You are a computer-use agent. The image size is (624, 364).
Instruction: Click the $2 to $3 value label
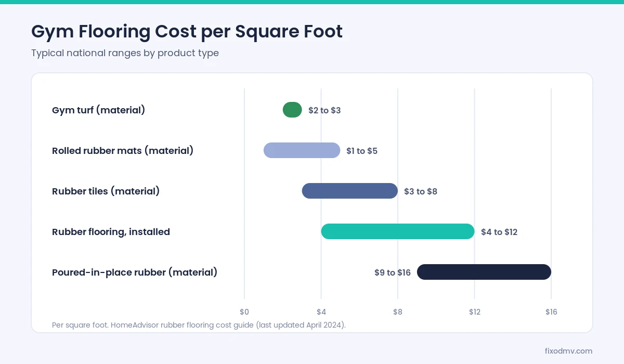point(324,110)
